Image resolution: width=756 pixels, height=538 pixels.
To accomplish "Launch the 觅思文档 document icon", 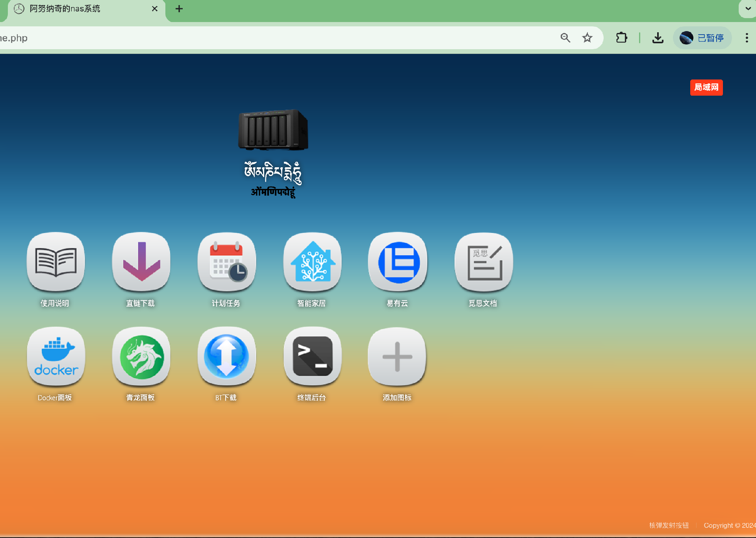I will 484,262.
